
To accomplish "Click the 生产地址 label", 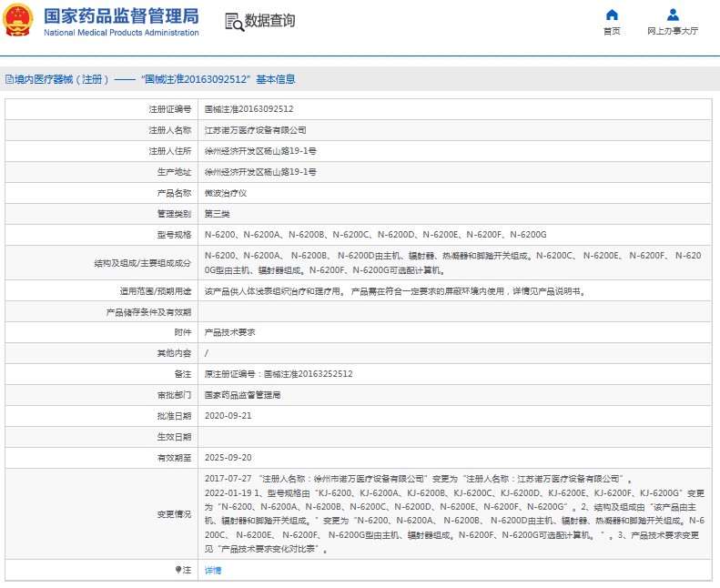I will coord(174,172).
